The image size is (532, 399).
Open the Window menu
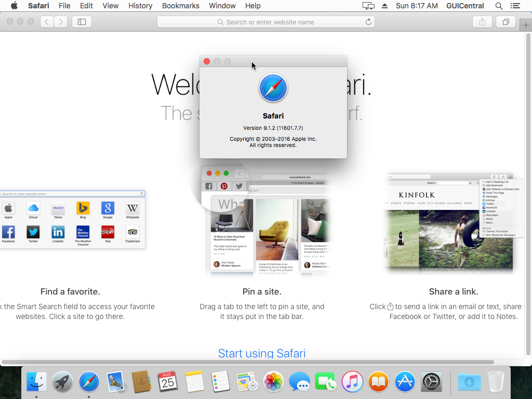pos(222,6)
